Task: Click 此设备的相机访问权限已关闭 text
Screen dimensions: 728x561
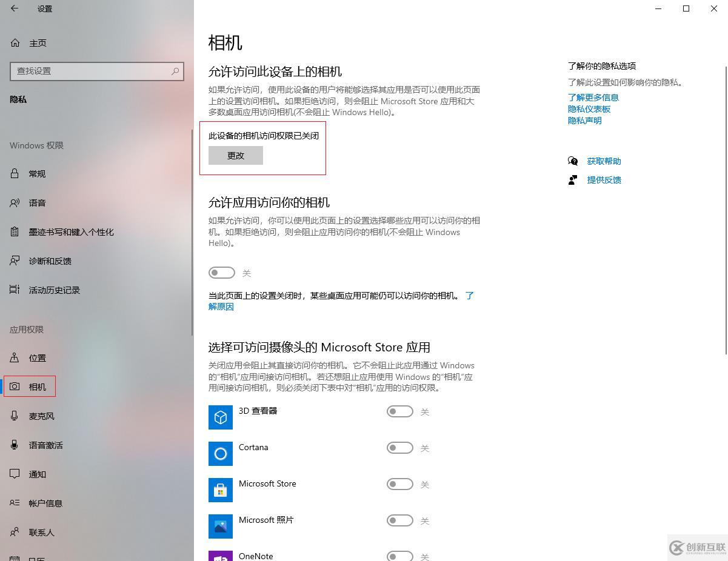Action: 264,136
